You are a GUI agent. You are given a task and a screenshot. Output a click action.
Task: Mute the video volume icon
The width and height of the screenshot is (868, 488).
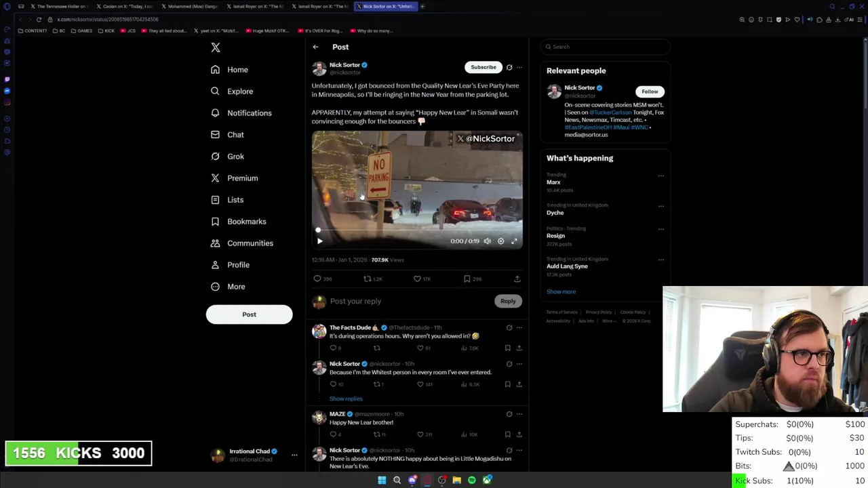pyautogui.click(x=487, y=241)
